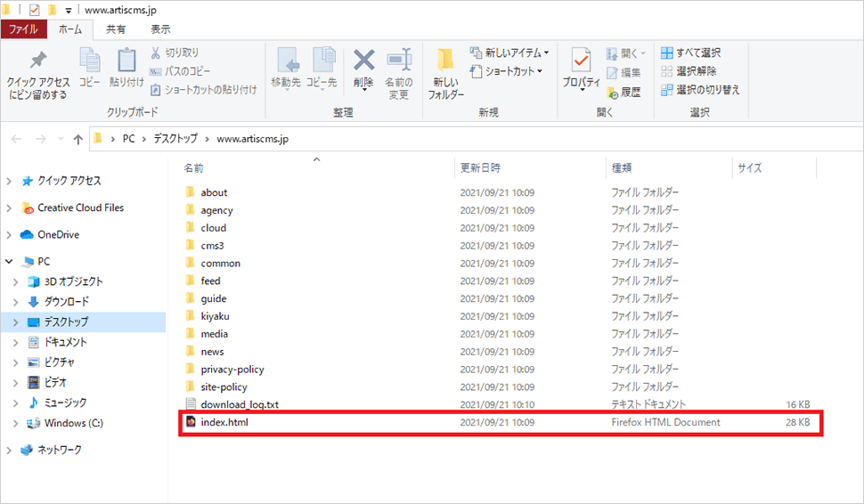Image resolution: width=864 pixels, height=504 pixels.
Task: Select 3D オブジェクト in the navigation pane
Action: click(x=73, y=281)
